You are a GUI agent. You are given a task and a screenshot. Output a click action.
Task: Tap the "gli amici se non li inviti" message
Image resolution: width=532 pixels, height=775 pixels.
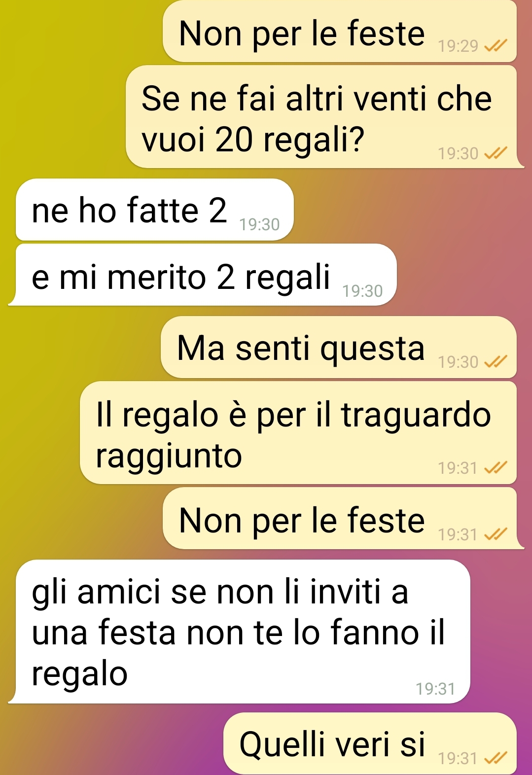click(239, 632)
